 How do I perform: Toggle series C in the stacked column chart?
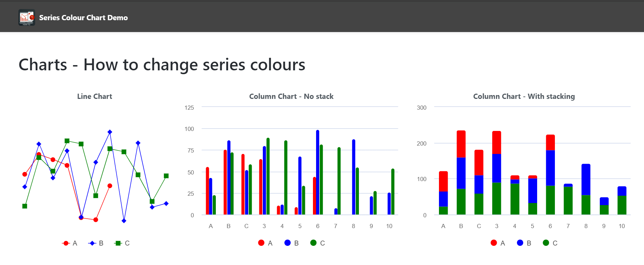point(555,243)
